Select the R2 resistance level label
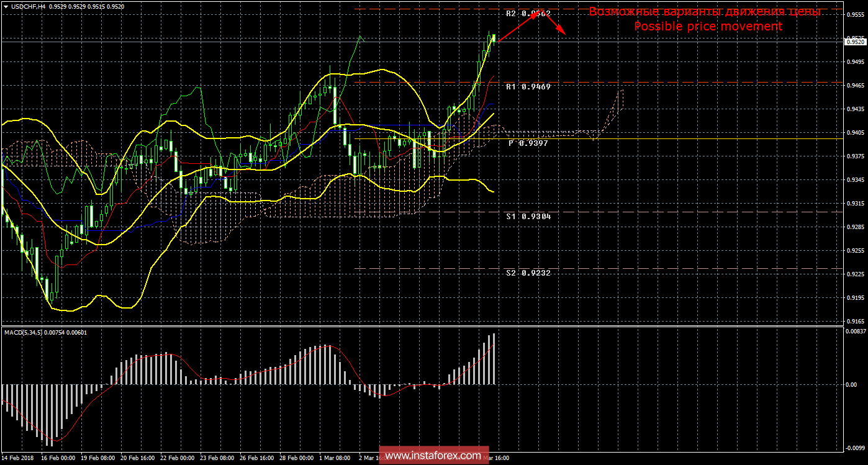The image size is (868, 465). point(528,13)
